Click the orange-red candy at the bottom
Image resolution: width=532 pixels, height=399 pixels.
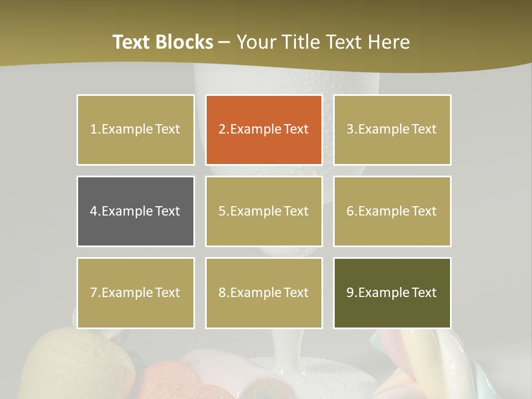pos(166,380)
